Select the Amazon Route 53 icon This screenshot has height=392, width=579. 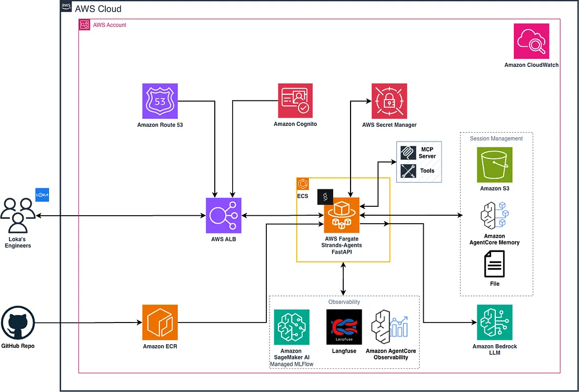(160, 101)
